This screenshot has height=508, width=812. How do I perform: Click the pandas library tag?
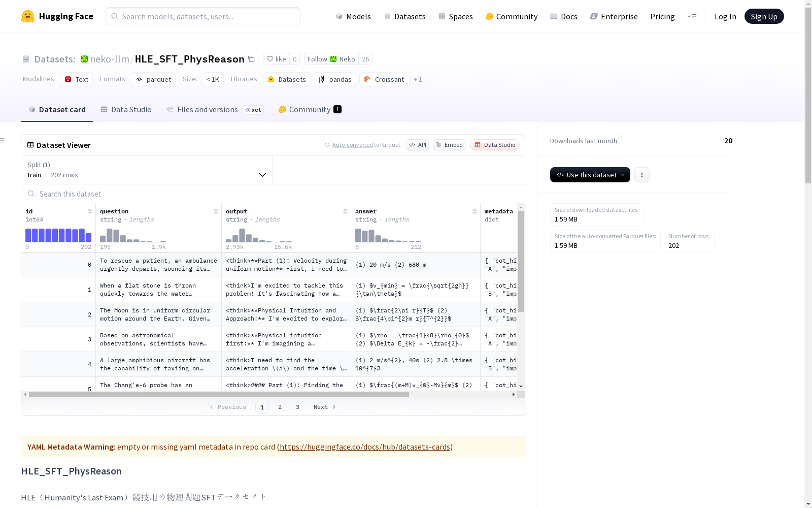(x=335, y=79)
